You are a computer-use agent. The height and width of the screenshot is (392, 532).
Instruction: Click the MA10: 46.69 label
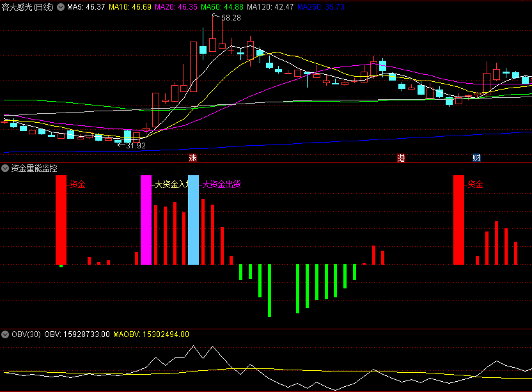pos(130,7)
